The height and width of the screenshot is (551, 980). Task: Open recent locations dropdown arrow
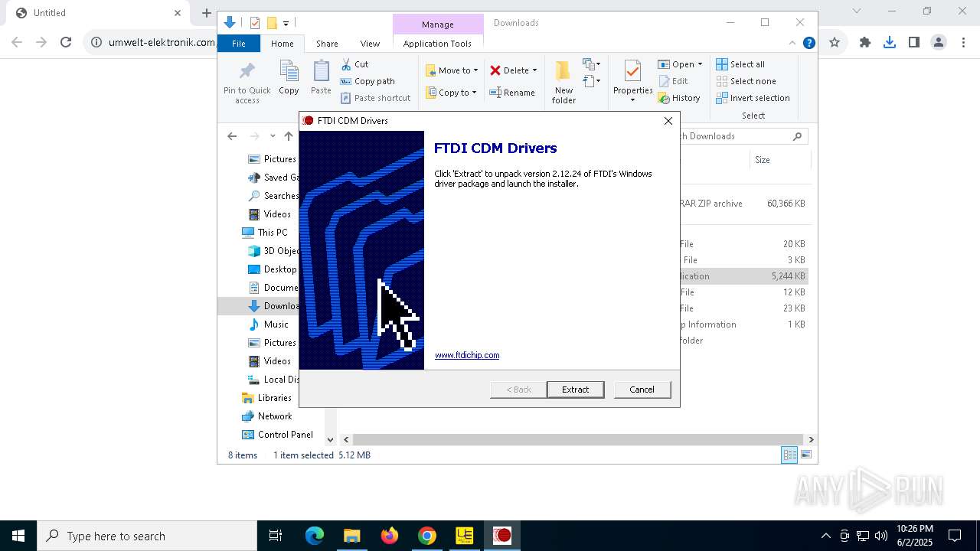point(273,136)
